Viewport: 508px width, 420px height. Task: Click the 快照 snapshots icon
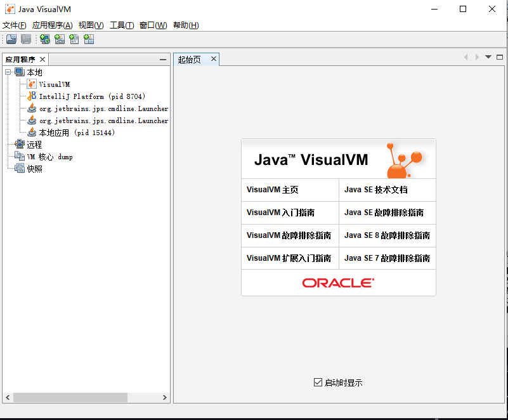click(x=20, y=169)
